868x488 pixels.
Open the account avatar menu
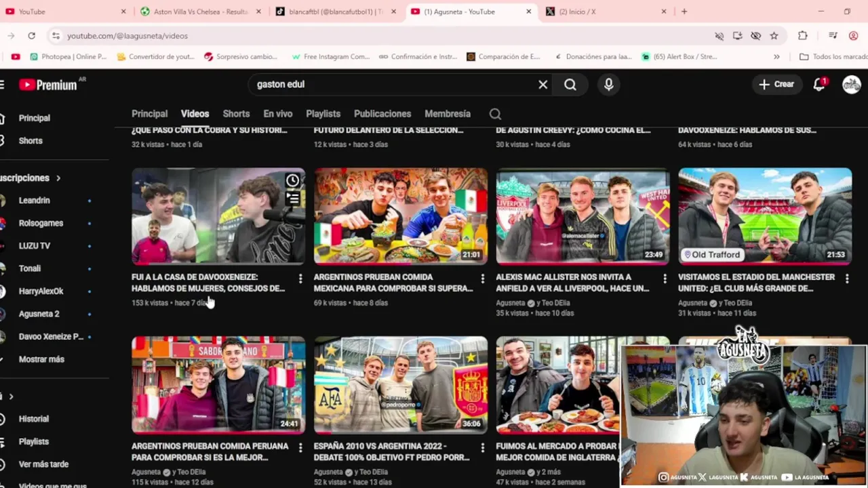point(851,85)
